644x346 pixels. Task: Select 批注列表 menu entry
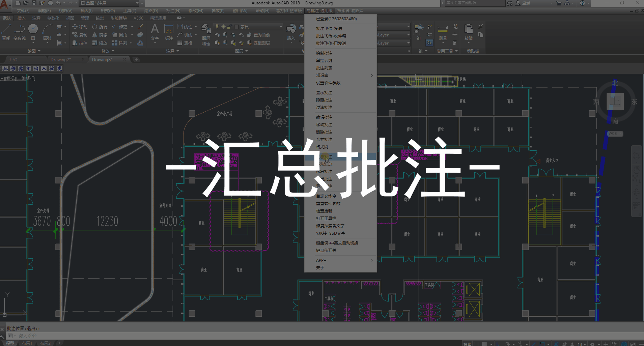click(x=340, y=68)
